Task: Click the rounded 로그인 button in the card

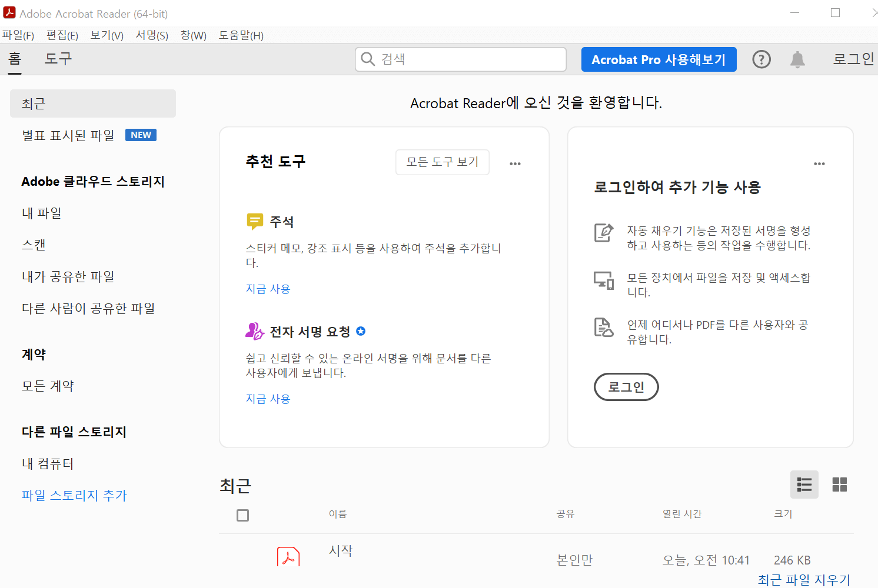Action: coord(626,387)
